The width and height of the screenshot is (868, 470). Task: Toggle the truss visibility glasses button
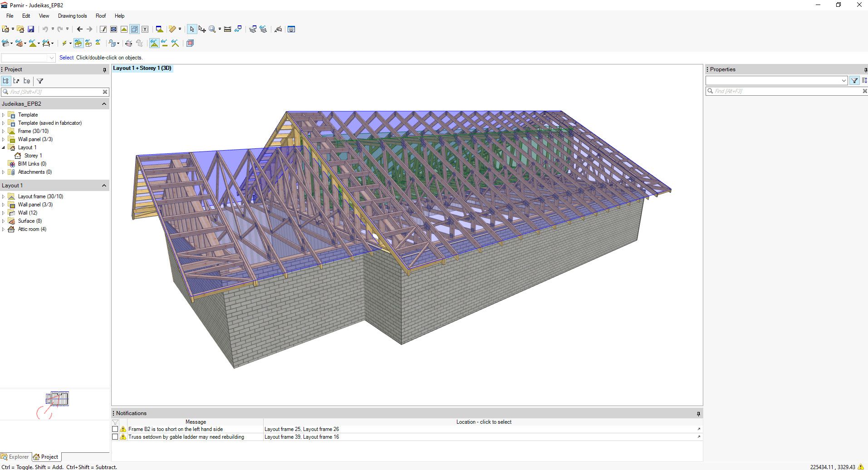tap(154, 43)
